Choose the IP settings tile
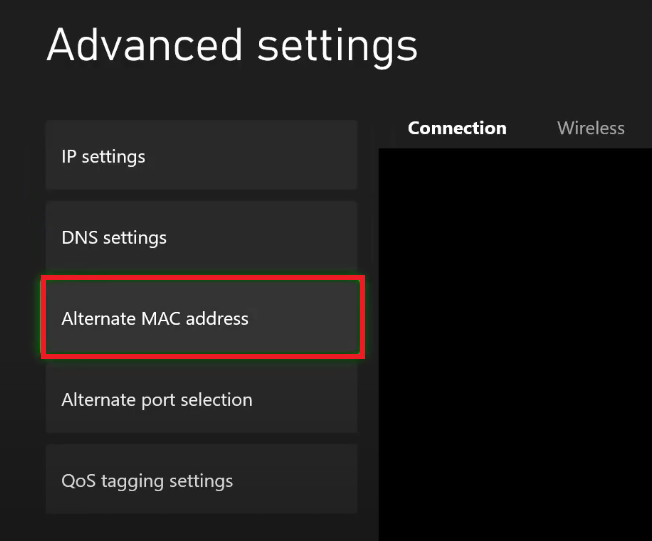This screenshot has height=541, width=652. (x=201, y=156)
